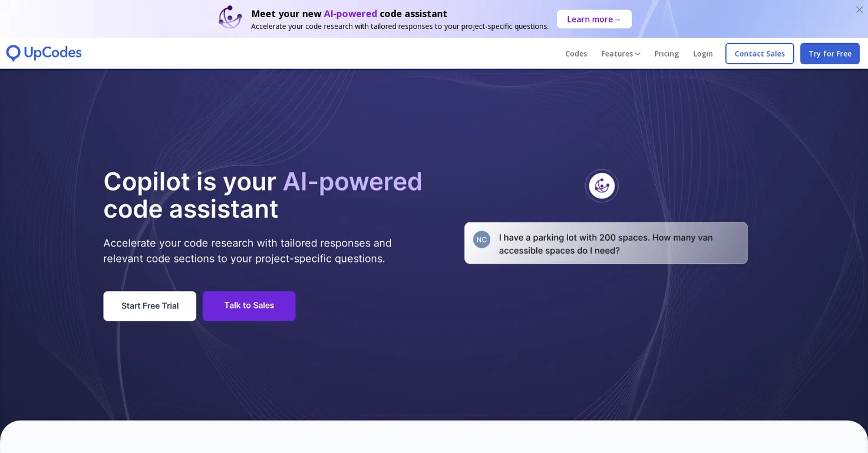Click the Contact Sales button
868x453 pixels.
(x=760, y=54)
